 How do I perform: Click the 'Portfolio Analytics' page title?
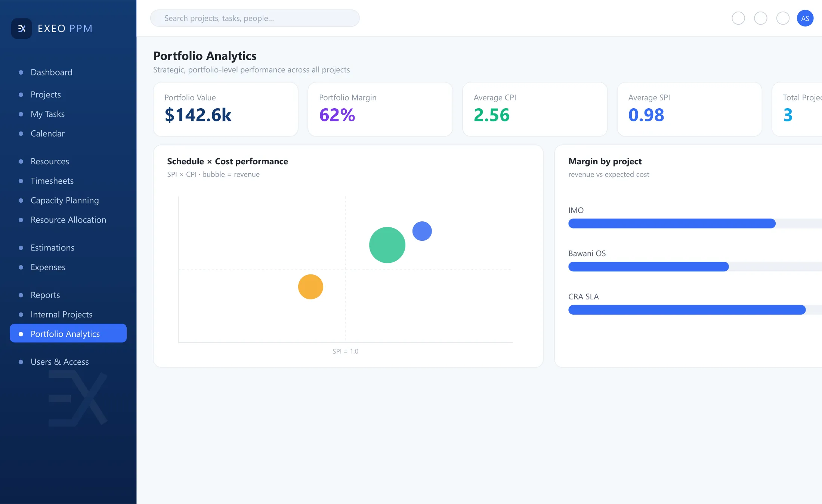pyautogui.click(x=205, y=56)
